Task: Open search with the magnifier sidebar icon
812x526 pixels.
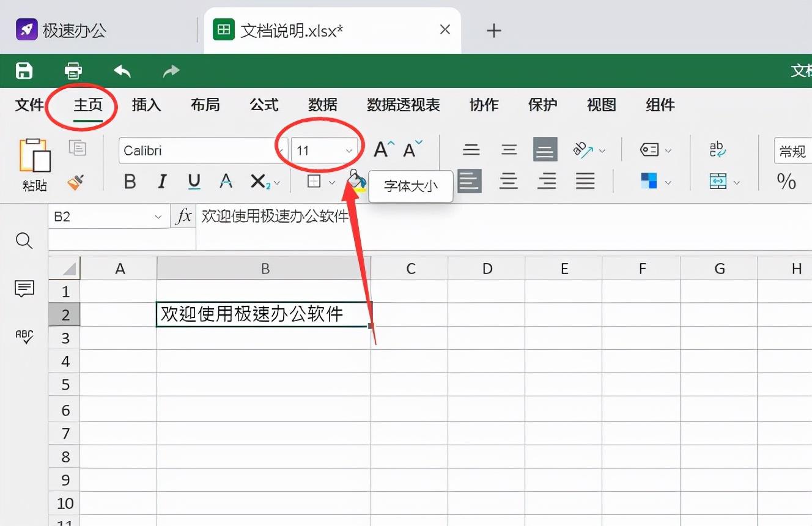Action: coord(24,241)
